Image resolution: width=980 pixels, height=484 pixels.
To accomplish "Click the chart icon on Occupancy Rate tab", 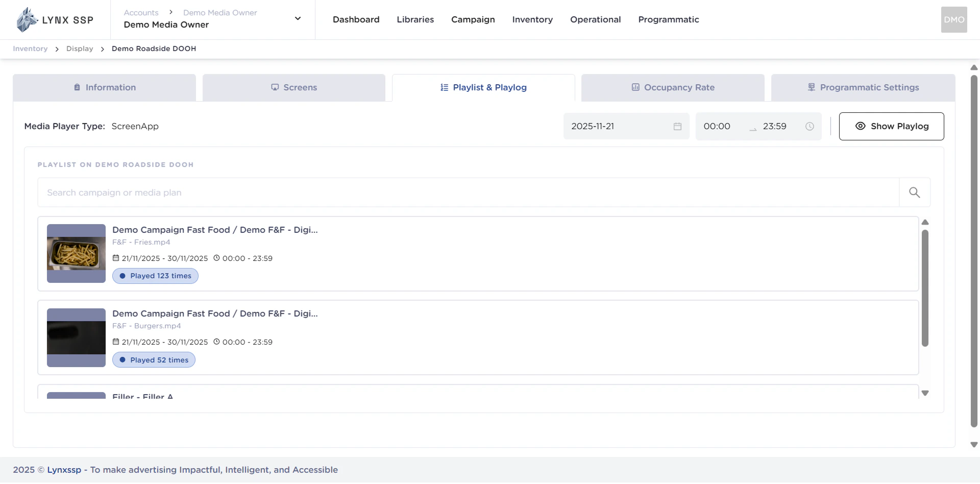I will coord(635,87).
